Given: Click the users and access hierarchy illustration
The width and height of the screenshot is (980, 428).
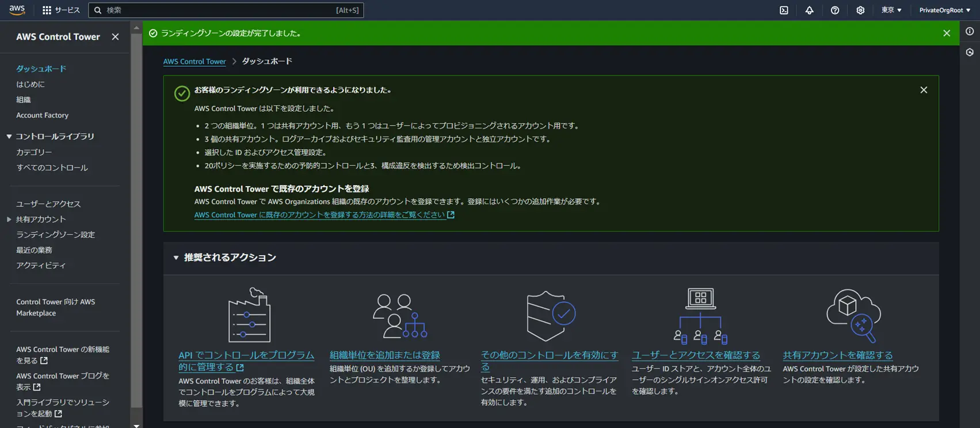Looking at the screenshot, I should tap(700, 316).
